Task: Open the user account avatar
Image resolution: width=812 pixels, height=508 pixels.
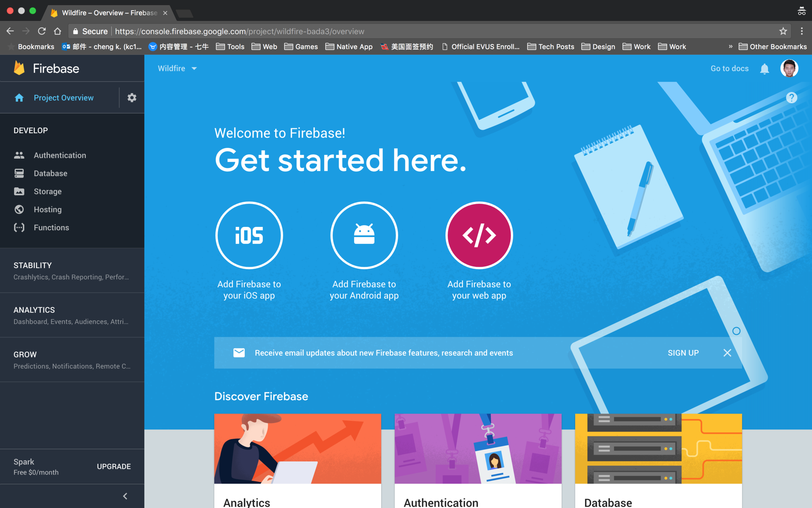Action: tap(789, 68)
